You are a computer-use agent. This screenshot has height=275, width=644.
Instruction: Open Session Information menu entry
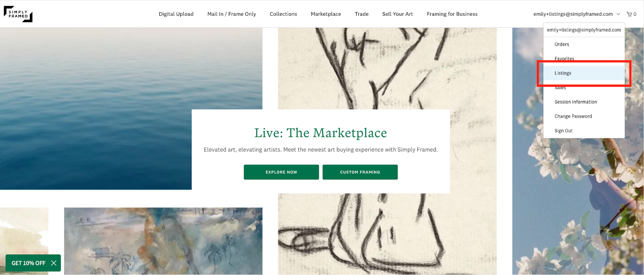584,102
